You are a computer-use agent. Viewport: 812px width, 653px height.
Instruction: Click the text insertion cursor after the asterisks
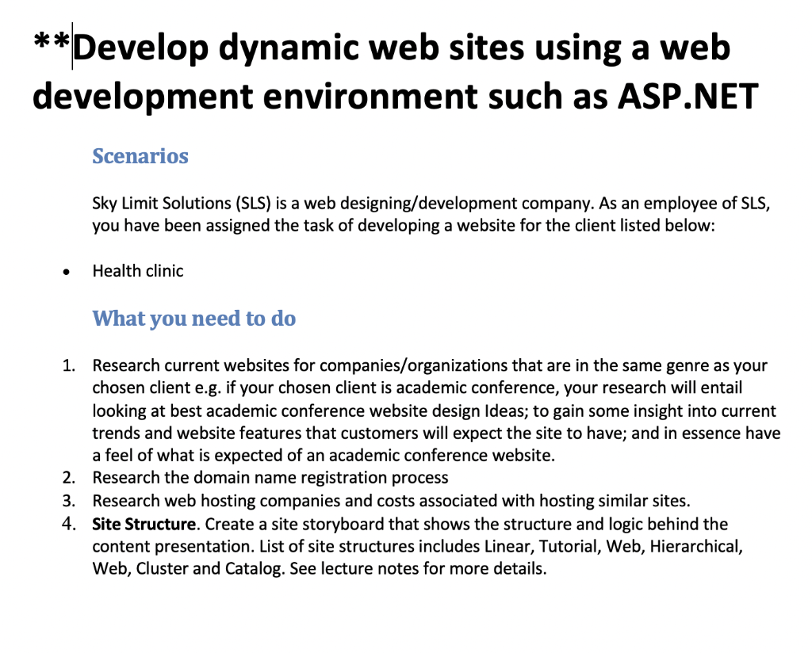(71, 47)
